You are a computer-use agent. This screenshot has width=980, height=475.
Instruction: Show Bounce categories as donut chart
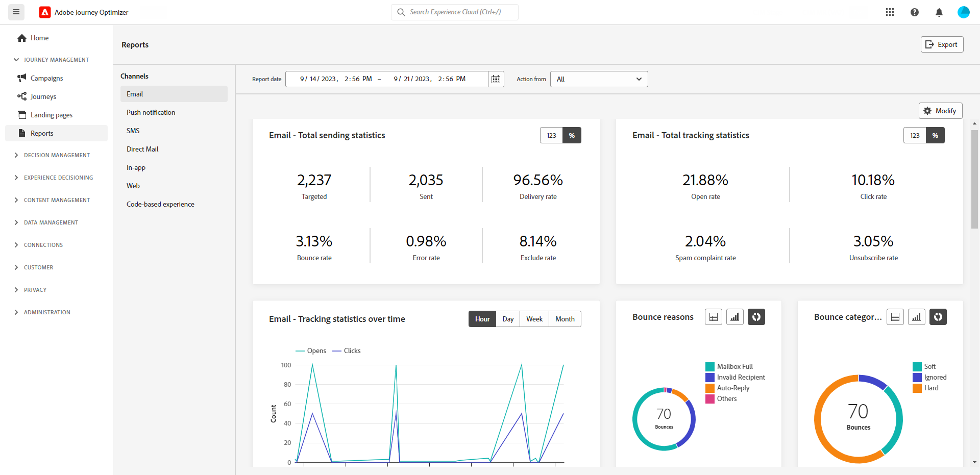point(938,317)
